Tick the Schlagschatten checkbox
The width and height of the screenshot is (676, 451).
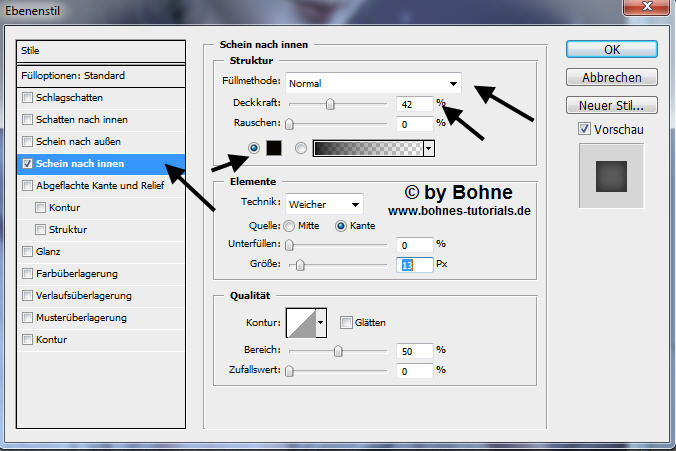click(28, 97)
